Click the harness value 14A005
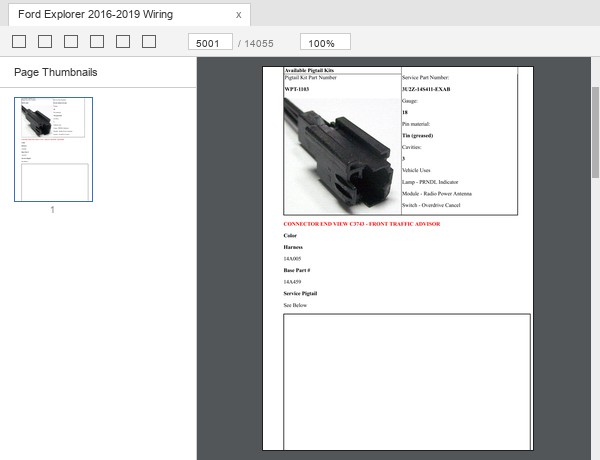Image resolution: width=600 pixels, height=460 pixels. tap(292, 259)
